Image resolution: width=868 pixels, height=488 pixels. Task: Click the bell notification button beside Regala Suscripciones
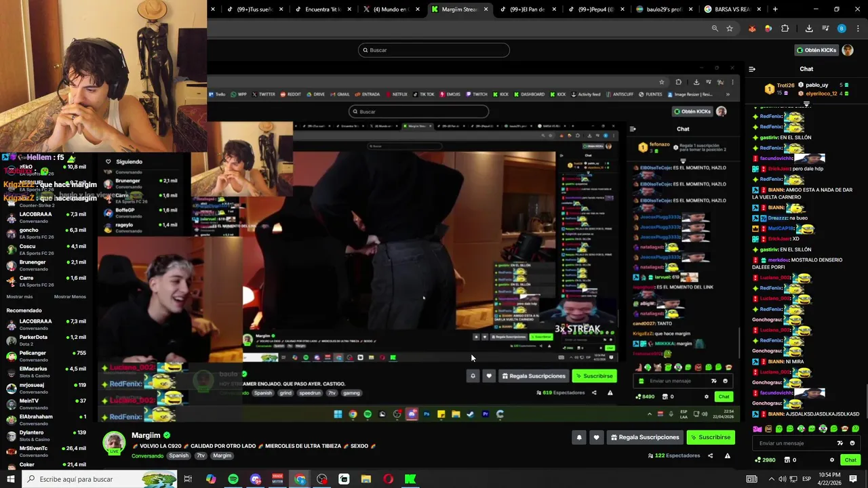(x=579, y=437)
